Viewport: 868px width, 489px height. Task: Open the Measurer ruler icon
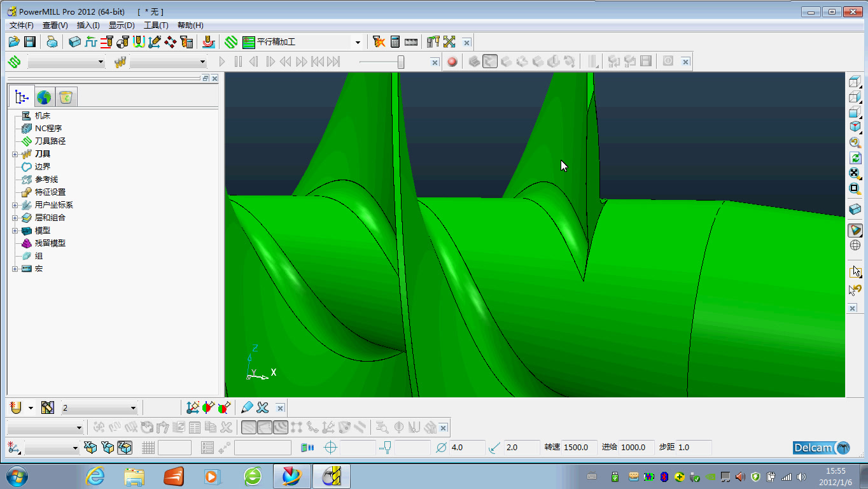[411, 42]
